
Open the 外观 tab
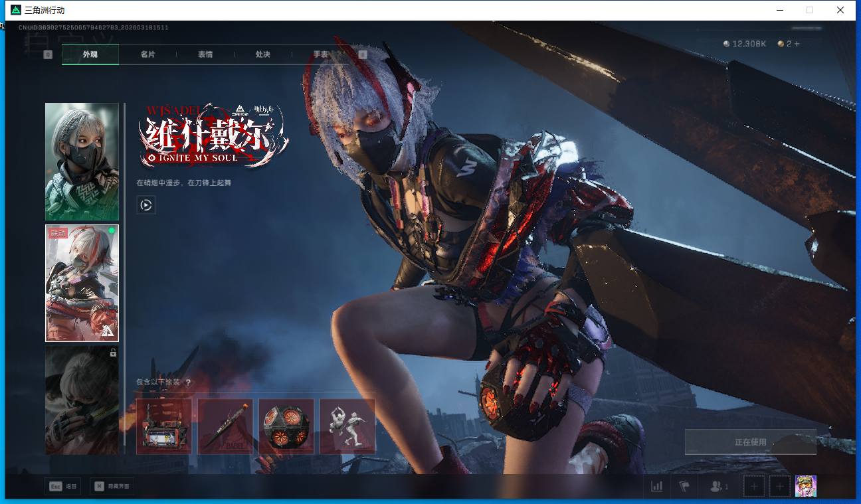(90, 54)
